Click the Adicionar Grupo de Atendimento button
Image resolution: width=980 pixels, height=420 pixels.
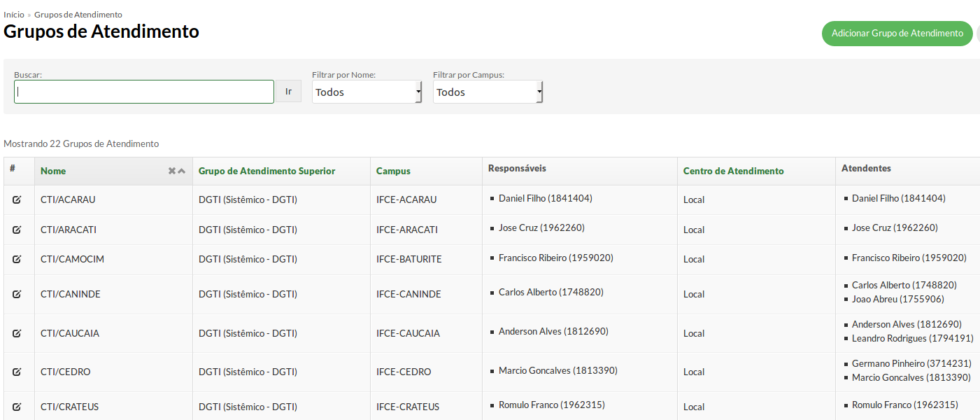pyautogui.click(x=897, y=33)
